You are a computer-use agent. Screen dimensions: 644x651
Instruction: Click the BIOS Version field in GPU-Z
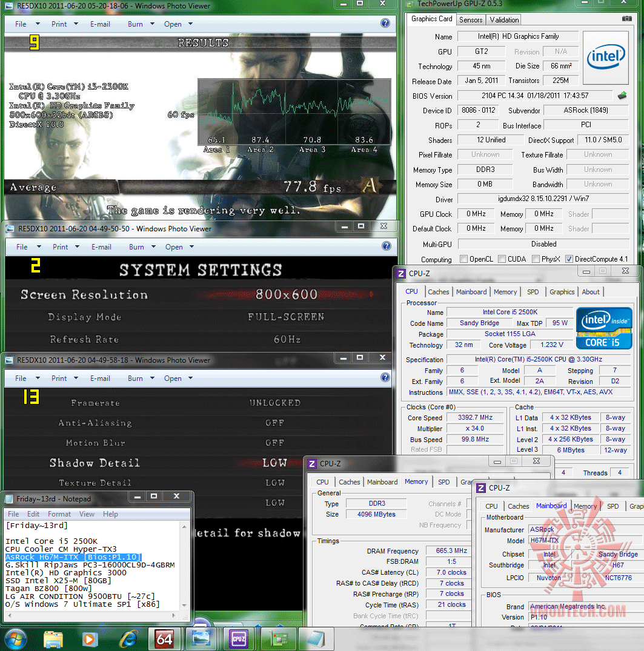pyautogui.click(x=535, y=96)
